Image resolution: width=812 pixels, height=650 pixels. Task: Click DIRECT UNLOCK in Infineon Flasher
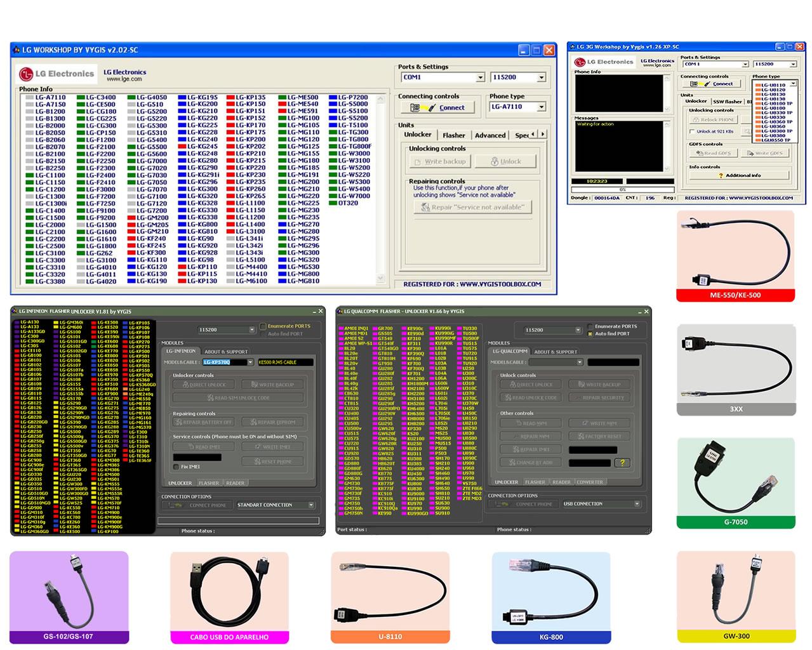(x=203, y=385)
